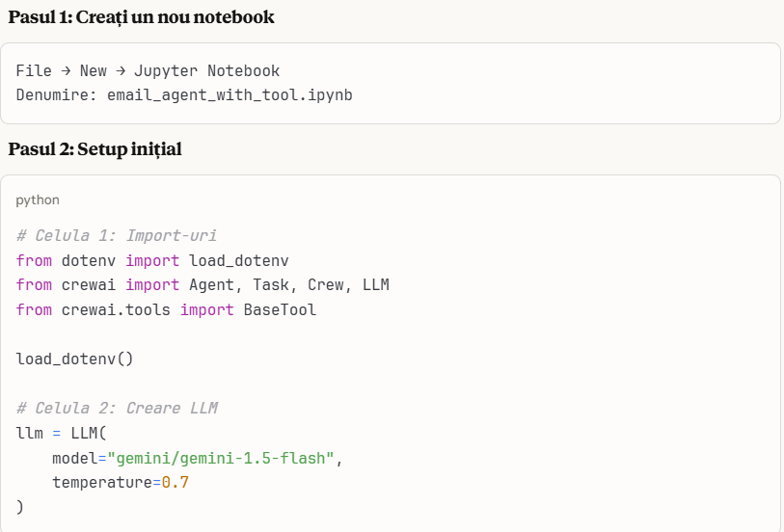The width and height of the screenshot is (784, 532).
Task: Click the "python" language label
Action: click(38, 200)
